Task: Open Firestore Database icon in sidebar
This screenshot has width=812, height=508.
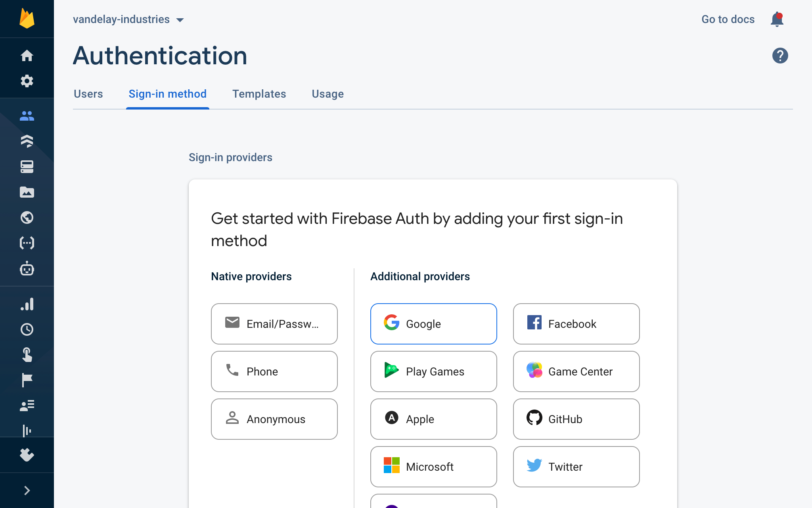Action: click(x=27, y=141)
